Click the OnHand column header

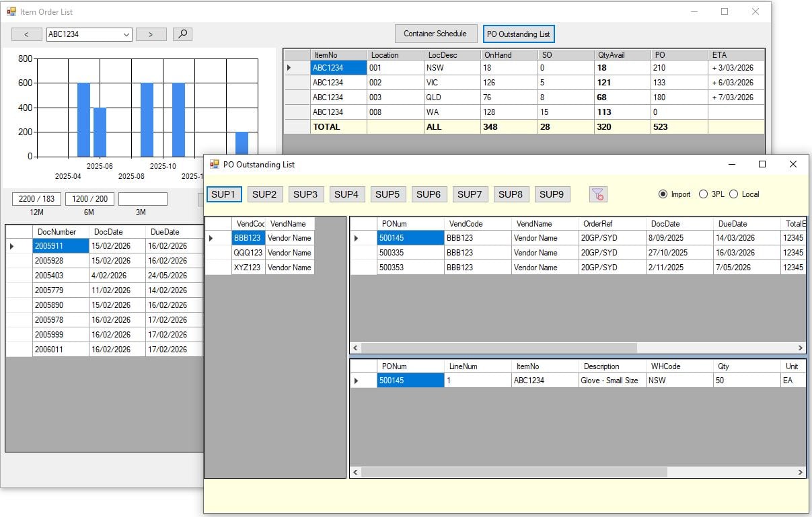(509, 54)
